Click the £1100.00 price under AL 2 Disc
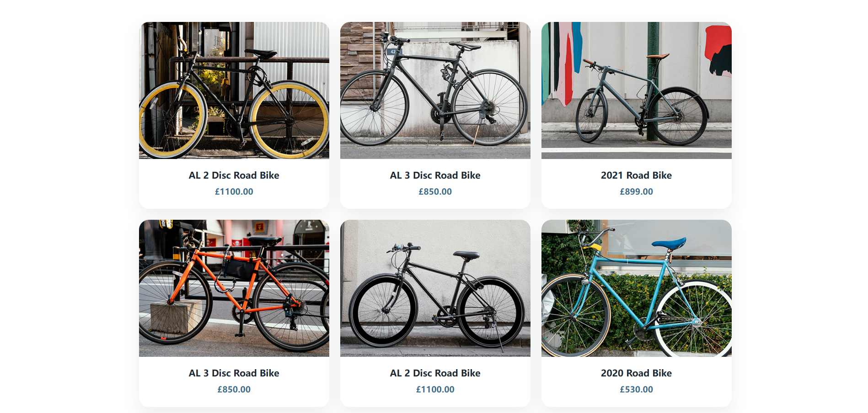Screen dimensions: 868x413 click(234, 191)
